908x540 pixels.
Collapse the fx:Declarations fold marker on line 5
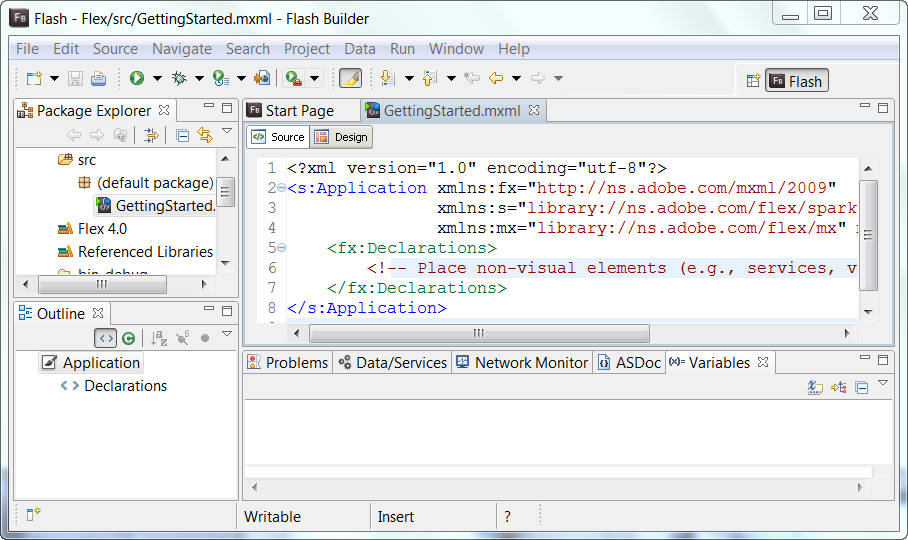pos(281,248)
